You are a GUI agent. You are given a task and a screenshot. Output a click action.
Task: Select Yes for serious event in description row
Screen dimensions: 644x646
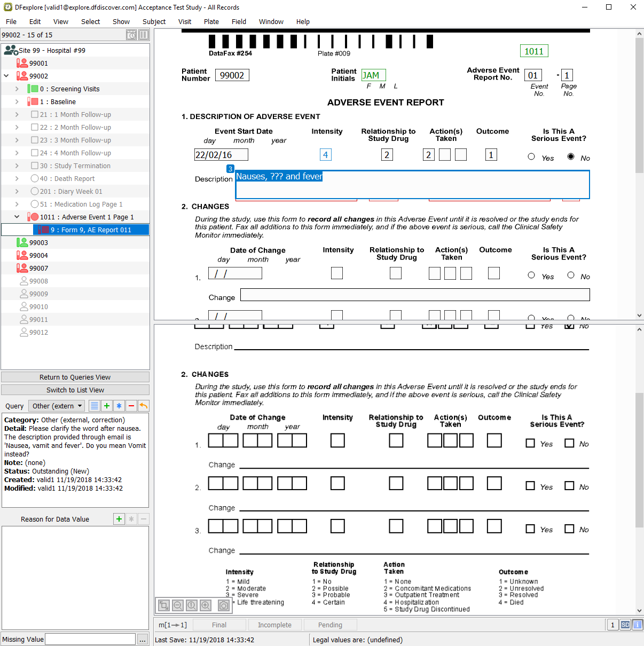point(531,156)
